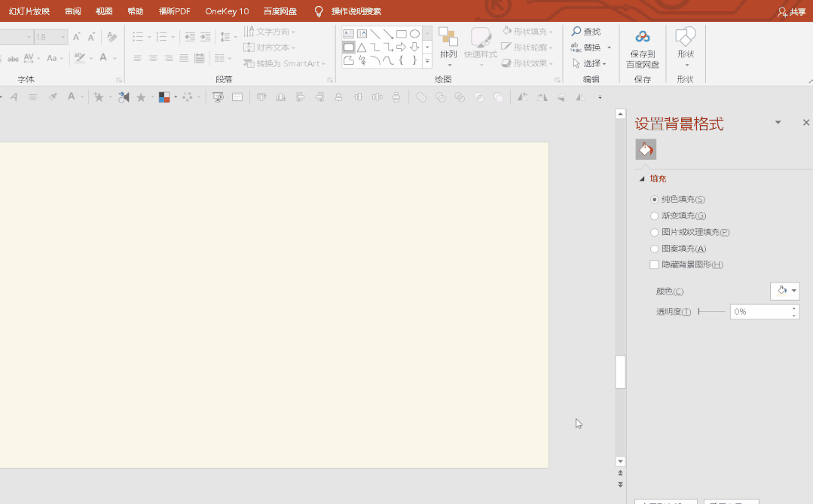Open the font size 18 dropdown
The height and width of the screenshot is (504, 813).
tap(63, 37)
